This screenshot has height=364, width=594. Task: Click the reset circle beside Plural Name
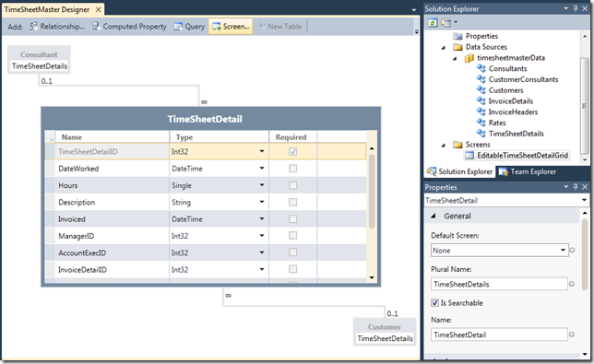(572, 284)
